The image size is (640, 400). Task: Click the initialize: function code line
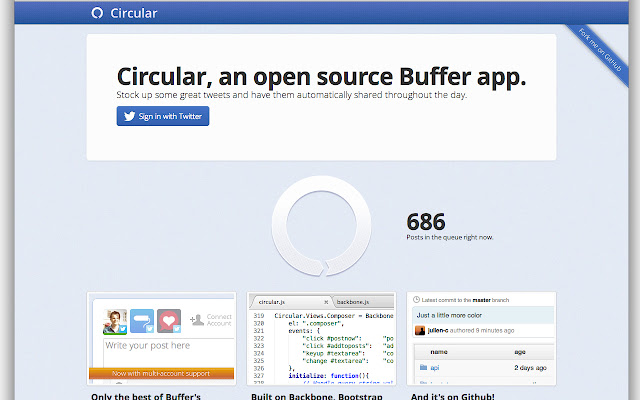pos(329,376)
